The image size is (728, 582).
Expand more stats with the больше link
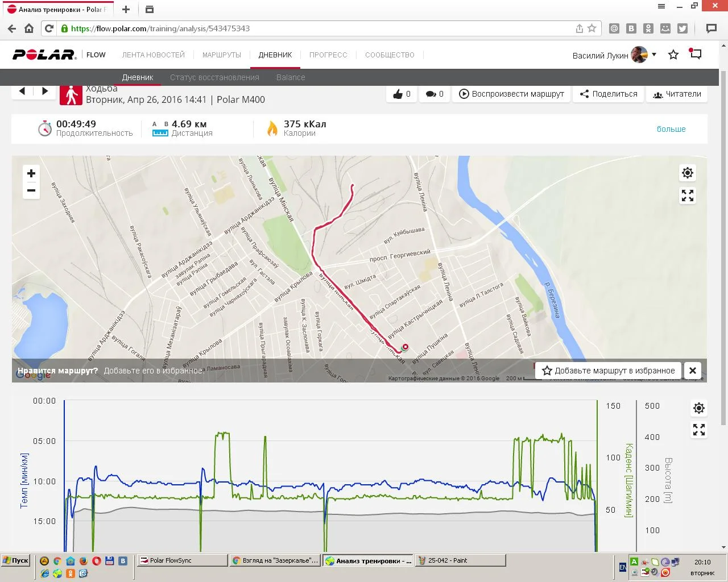pos(671,129)
